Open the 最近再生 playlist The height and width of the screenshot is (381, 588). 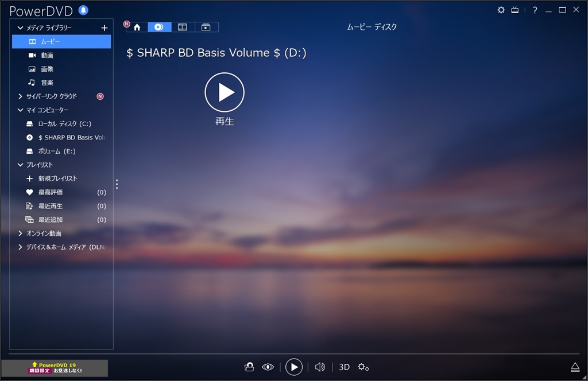point(61,206)
